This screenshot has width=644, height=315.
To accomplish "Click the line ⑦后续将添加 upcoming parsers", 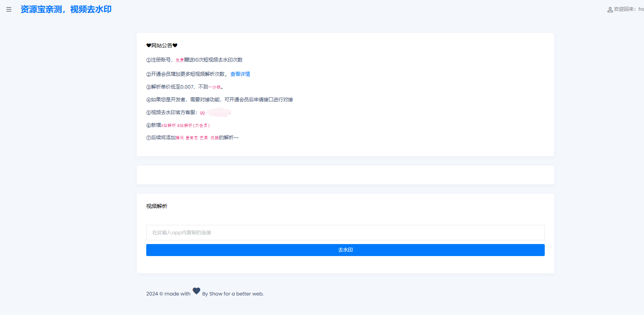I will click(x=192, y=137).
